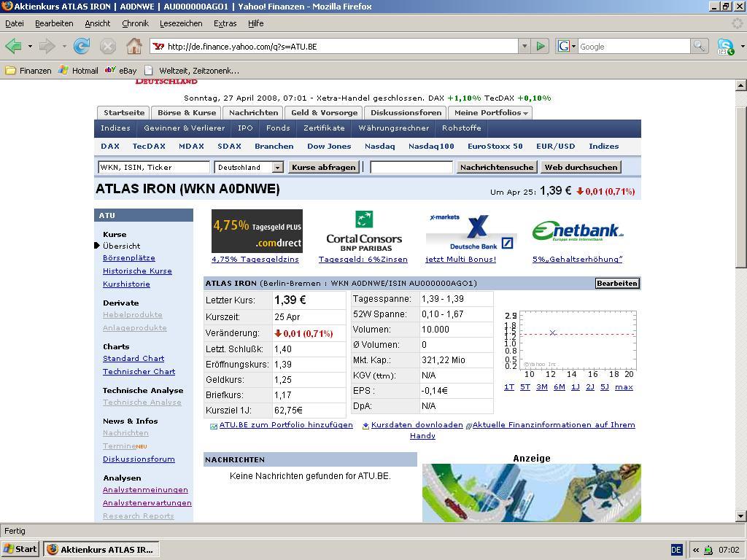Click the Firefox Reload page icon
This screenshot has width=747, height=560.
click(x=82, y=47)
